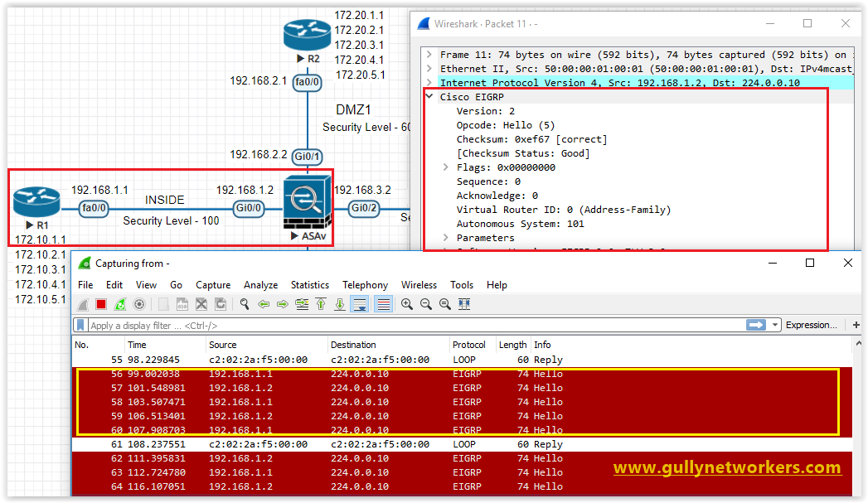Sort packets by Length column header
This screenshot has width=868, height=503.
(x=512, y=345)
